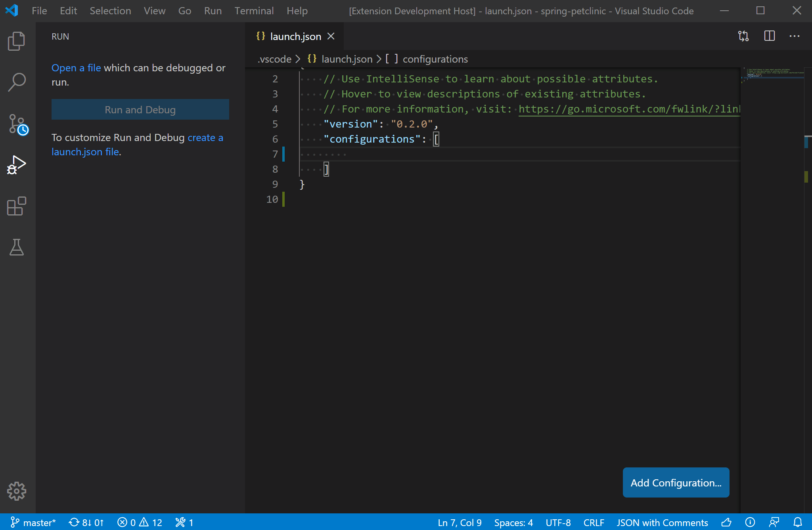Click the Spaces: 4 indentation indicator
Image resolution: width=812 pixels, height=530 pixels.
click(513, 522)
